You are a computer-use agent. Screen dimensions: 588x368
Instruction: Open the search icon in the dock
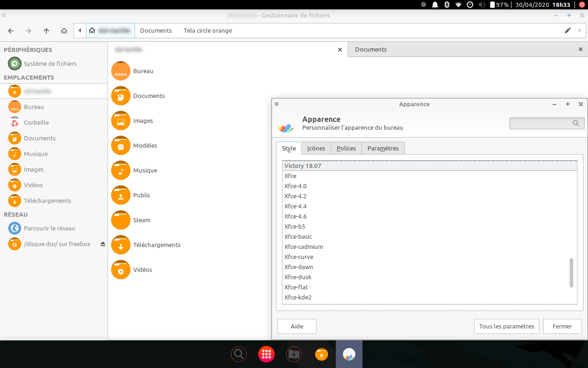point(239,354)
